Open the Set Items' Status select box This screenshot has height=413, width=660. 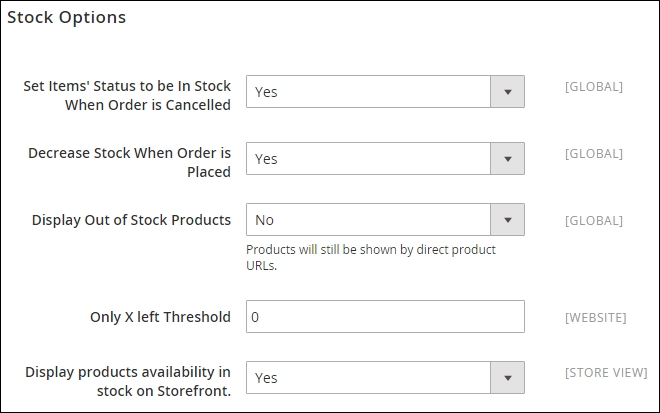(x=368, y=92)
